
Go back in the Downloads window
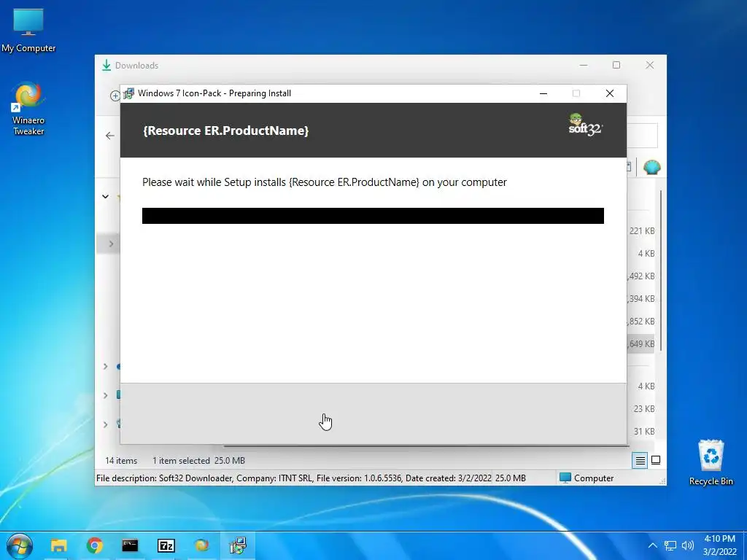click(110, 136)
